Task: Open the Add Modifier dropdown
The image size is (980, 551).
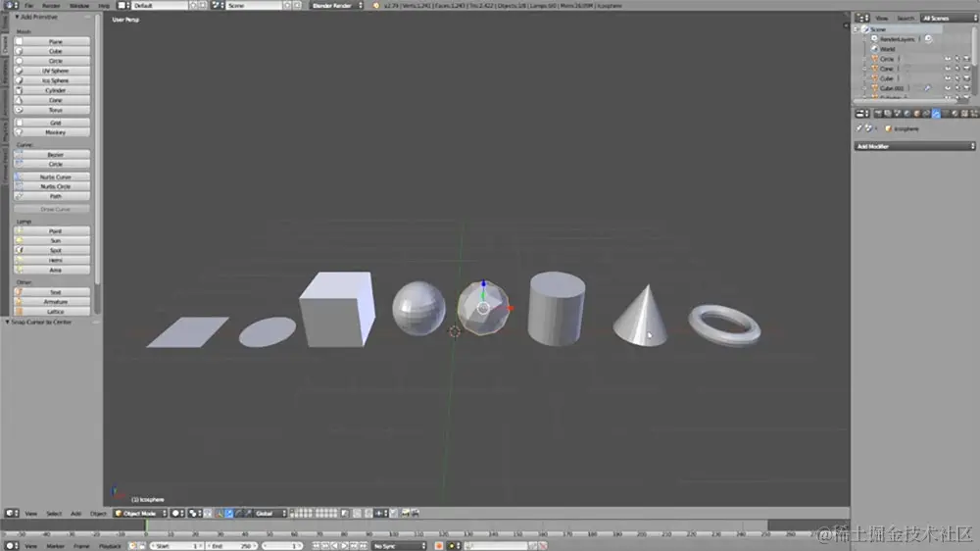Action: click(x=915, y=146)
